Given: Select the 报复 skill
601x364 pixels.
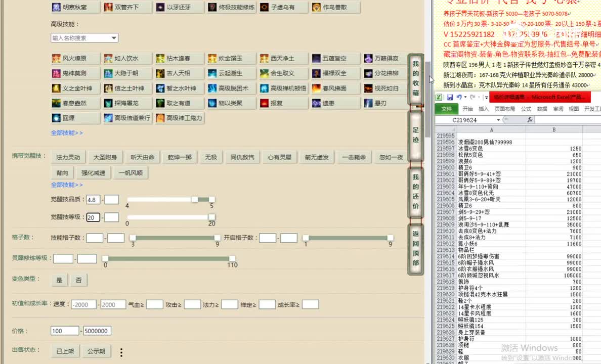Looking at the screenshot, I should (x=283, y=103).
